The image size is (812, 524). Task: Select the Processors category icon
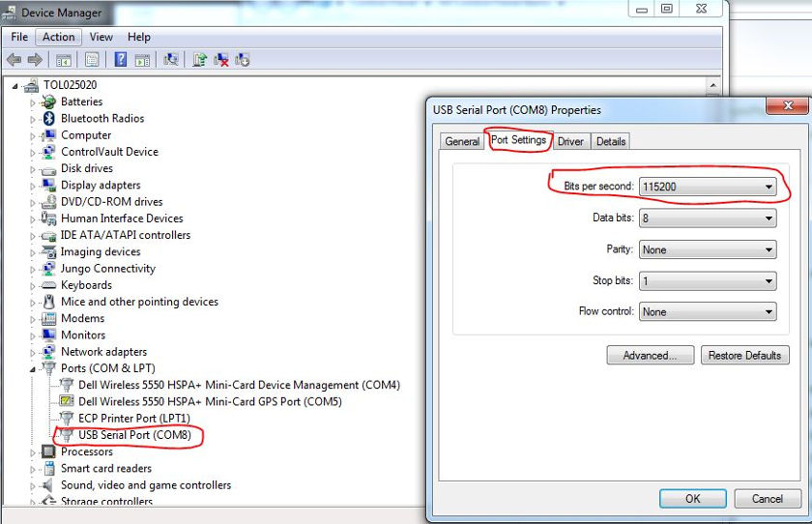pyautogui.click(x=48, y=452)
